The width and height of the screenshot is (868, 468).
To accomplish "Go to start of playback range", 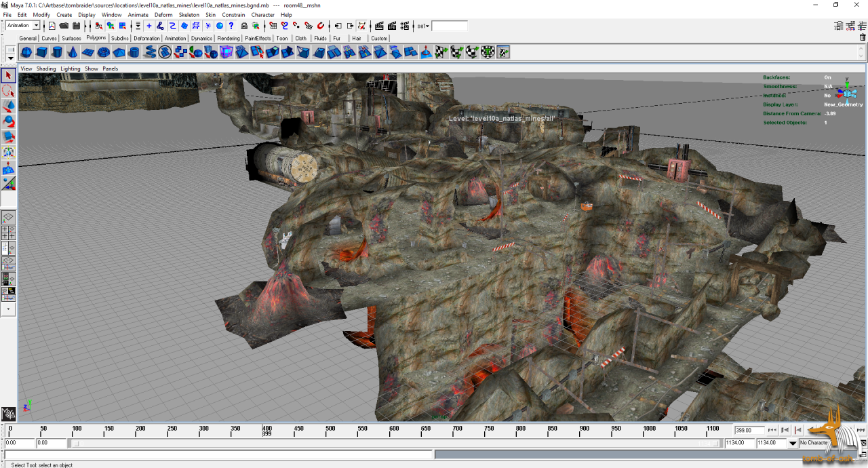I will coord(772,430).
